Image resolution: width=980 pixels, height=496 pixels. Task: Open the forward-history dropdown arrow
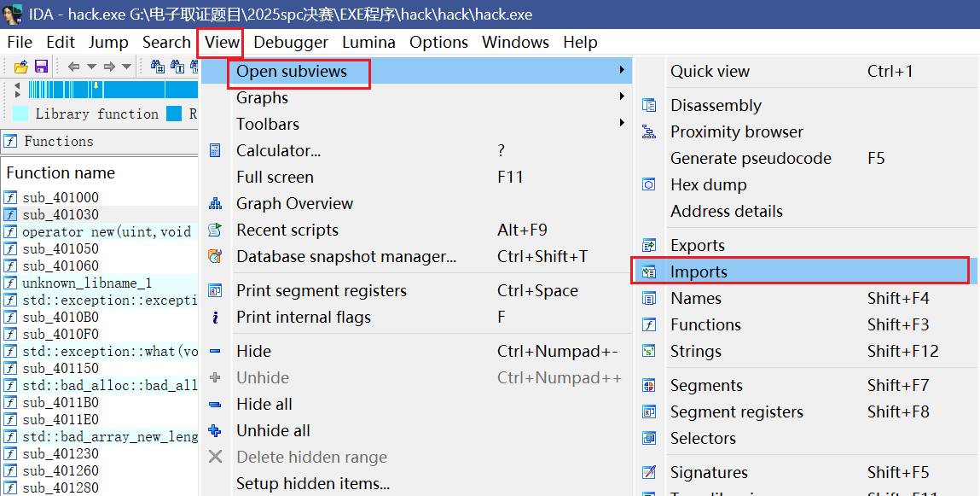click(x=127, y=67)
